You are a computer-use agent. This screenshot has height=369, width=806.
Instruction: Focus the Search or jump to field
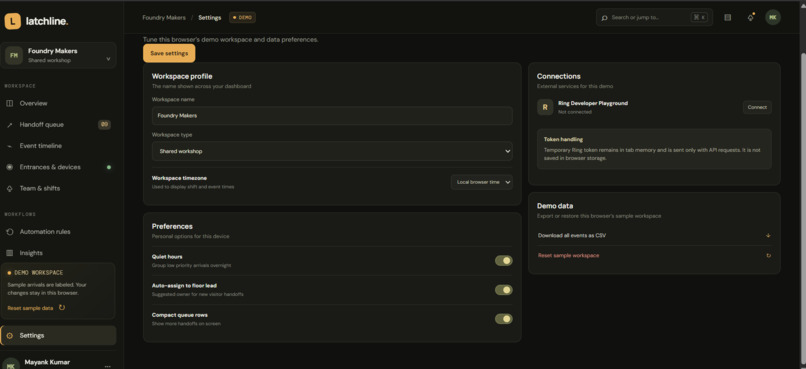pyautogui.click(x=654, y=17)
